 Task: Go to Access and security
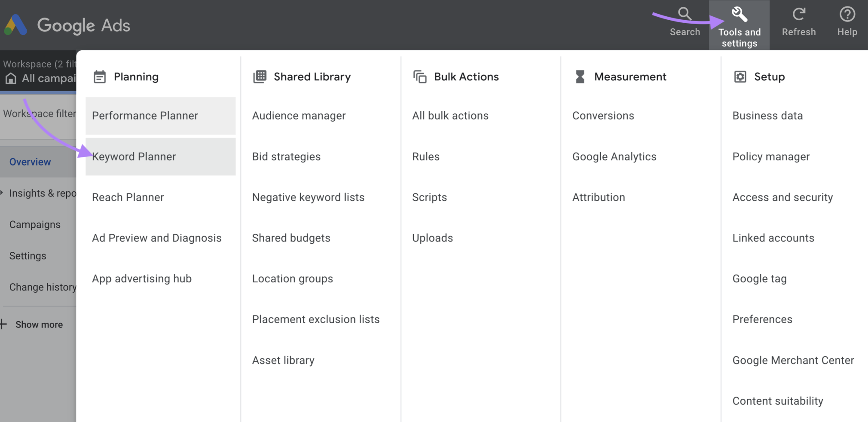pos(782,197)
